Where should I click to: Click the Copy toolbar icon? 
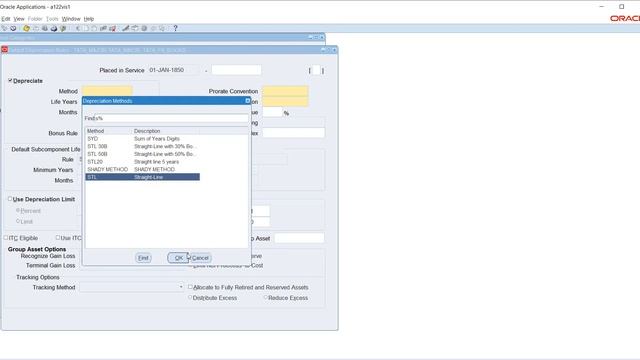pyautogui.click(x=86, y=28)
